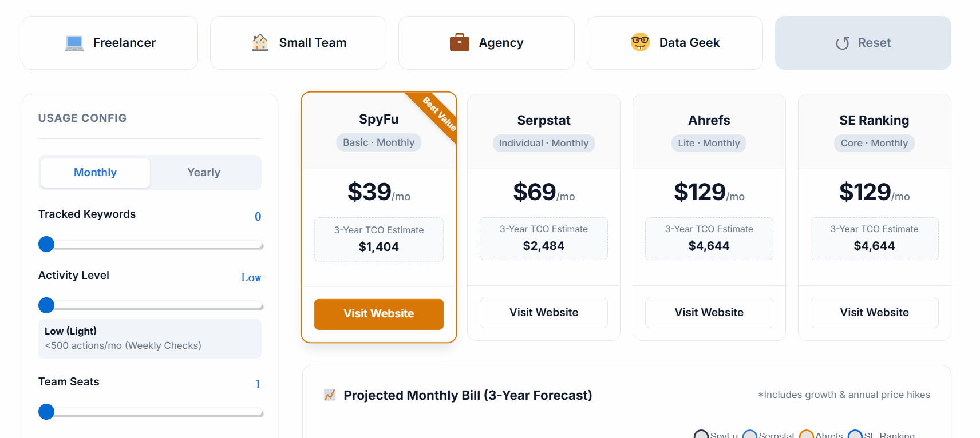Click the nerd face icon on Data Geek preset
The height and width of the screenshot is (438, 980).
click(x=639, y=42)
